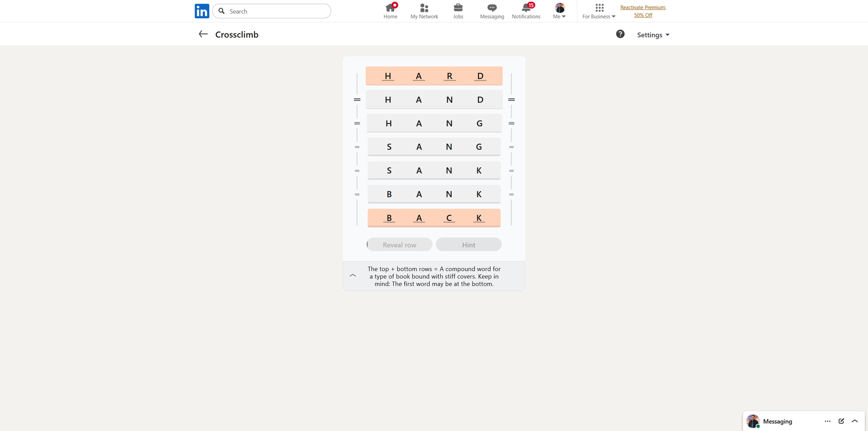Screen dimensions: 868x431
Task: Open the Me profile menu
Action: 559,11
